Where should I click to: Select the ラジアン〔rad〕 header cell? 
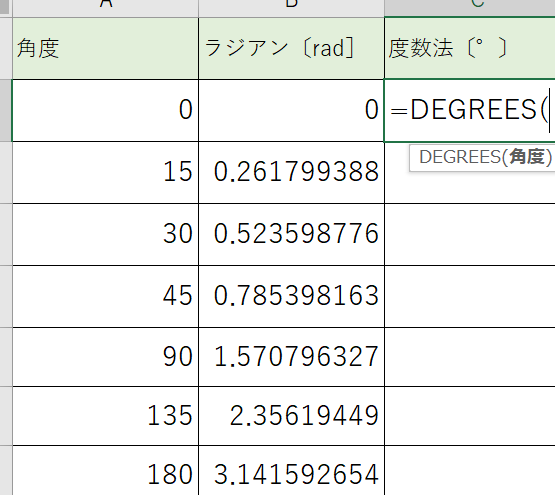coord(291,48)
